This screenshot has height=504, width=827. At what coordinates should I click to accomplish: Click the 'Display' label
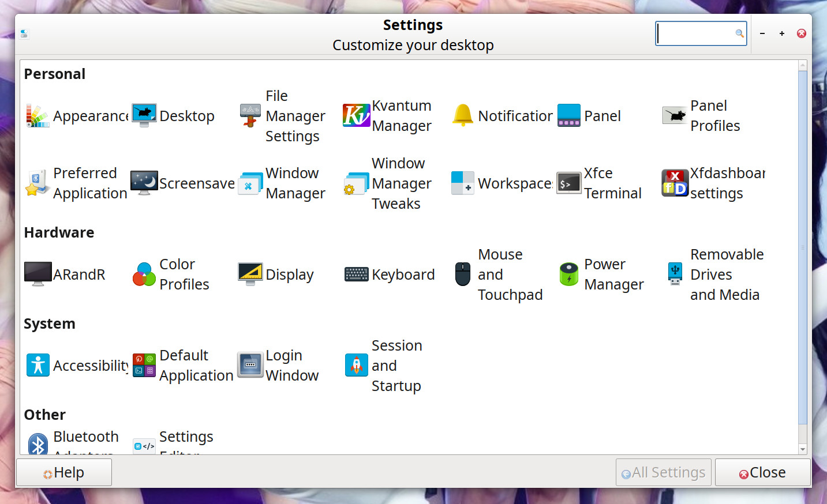click(290, 275)
